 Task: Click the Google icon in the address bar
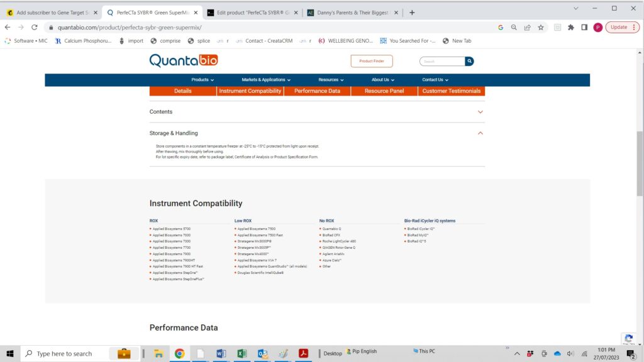[x=500, y=28]
